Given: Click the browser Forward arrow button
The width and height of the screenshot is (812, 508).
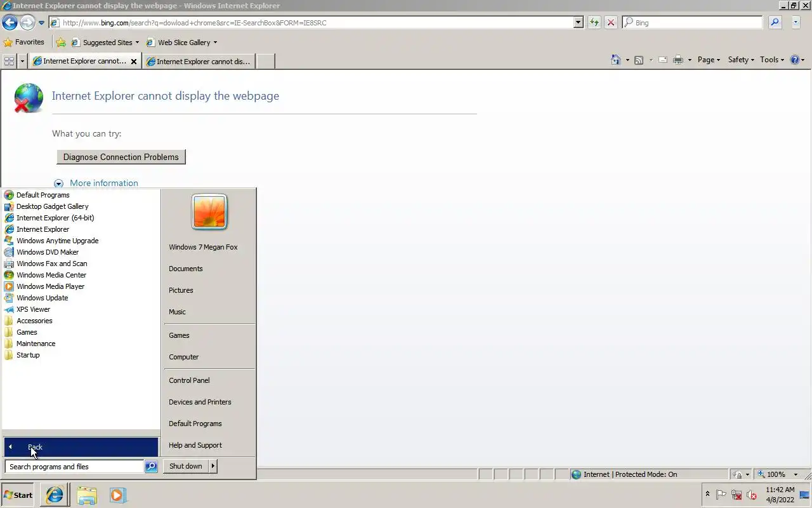Looking at the screenshot, I should coord(27,22).
